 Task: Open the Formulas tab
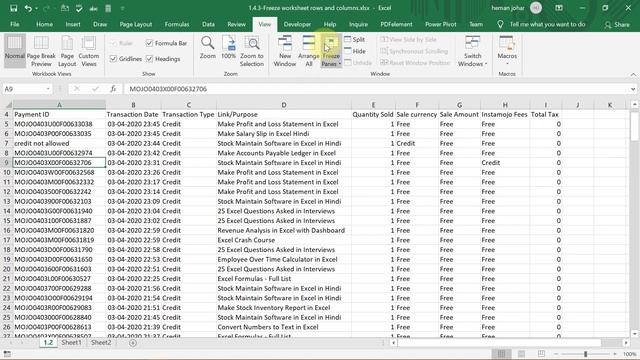[x=177, y=24]
